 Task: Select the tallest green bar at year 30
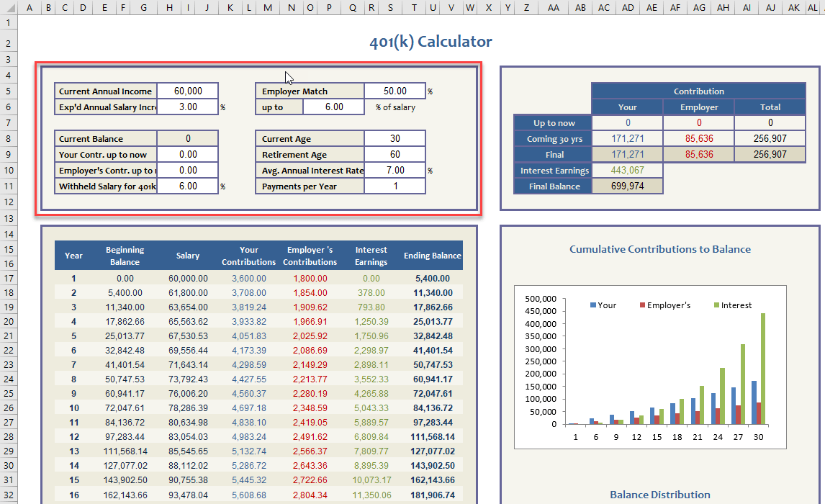pos(762,369)
